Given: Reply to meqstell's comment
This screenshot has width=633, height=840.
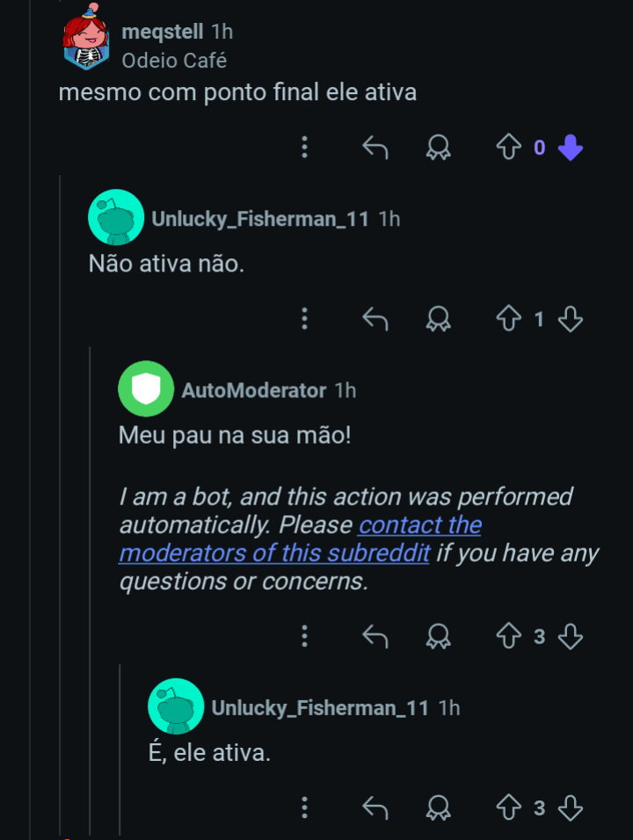Looking at the screenshot, I should [x=375, y=148].
